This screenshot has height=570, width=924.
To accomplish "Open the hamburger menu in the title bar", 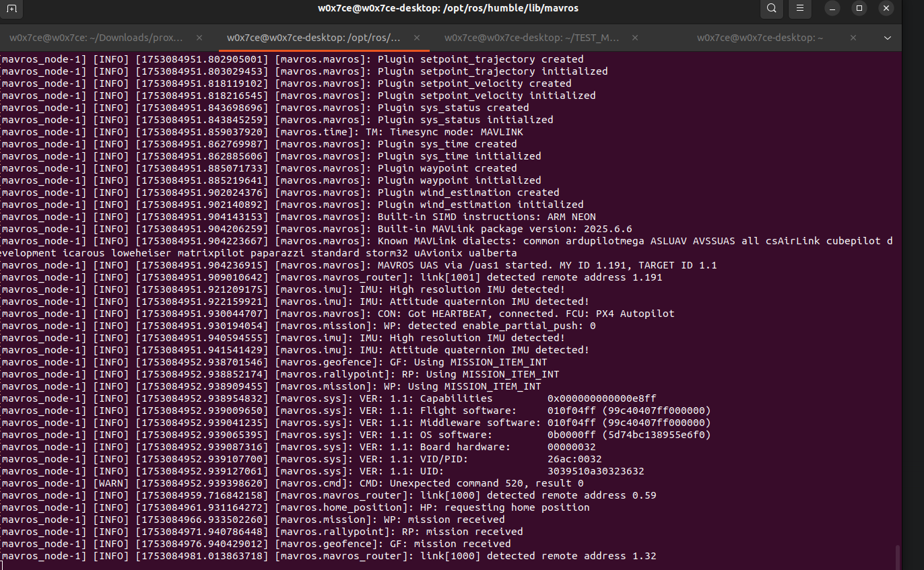I will click(799, 9).
